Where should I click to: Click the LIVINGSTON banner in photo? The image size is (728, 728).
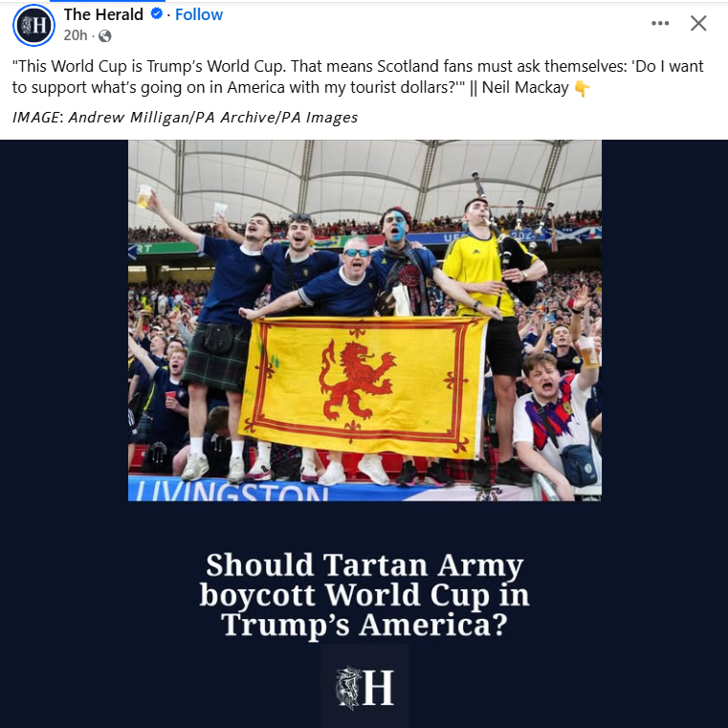tap(231, 491)
